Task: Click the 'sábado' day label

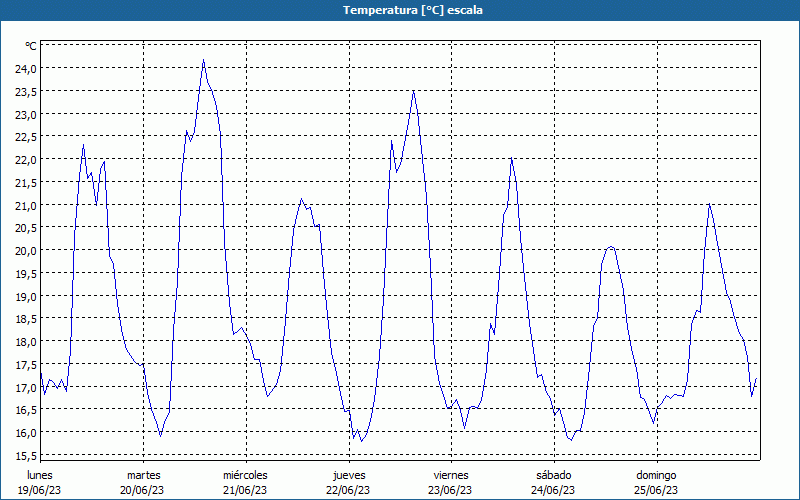Action: point(554,475)
